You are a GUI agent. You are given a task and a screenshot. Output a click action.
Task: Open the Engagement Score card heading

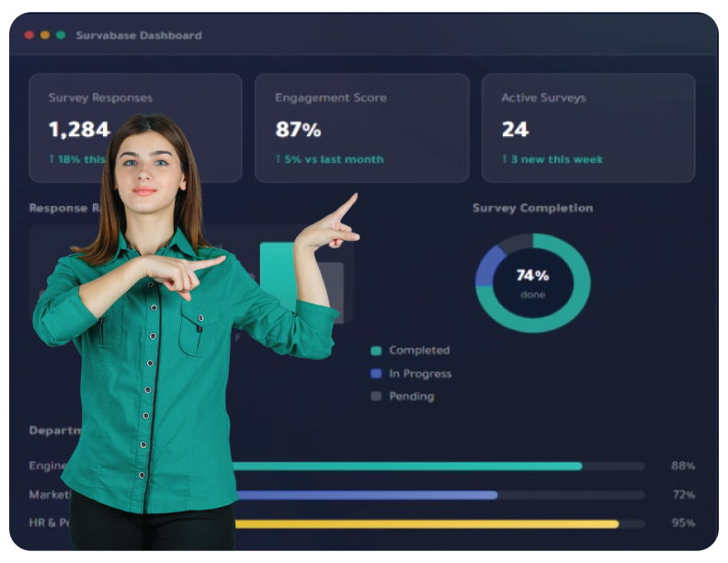[331, 98]
